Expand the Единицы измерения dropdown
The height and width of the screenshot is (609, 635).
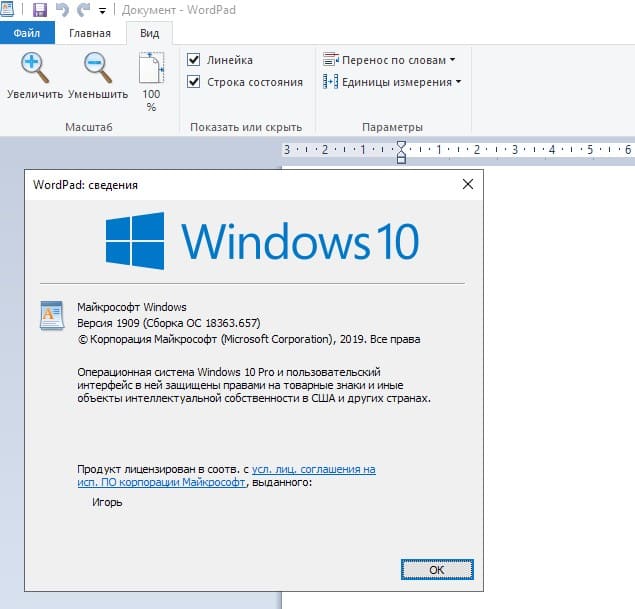[392, 82]
